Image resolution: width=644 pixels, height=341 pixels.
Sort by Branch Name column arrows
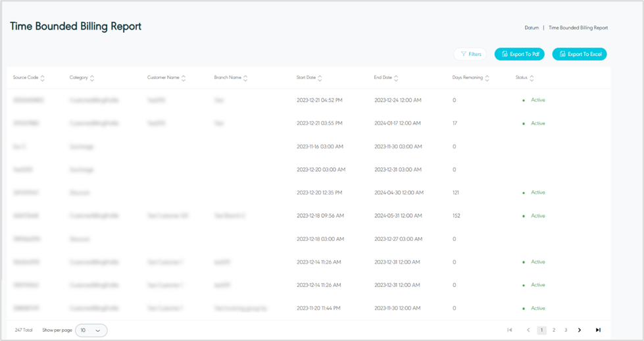pyautogui.click(x=245, y=78)
